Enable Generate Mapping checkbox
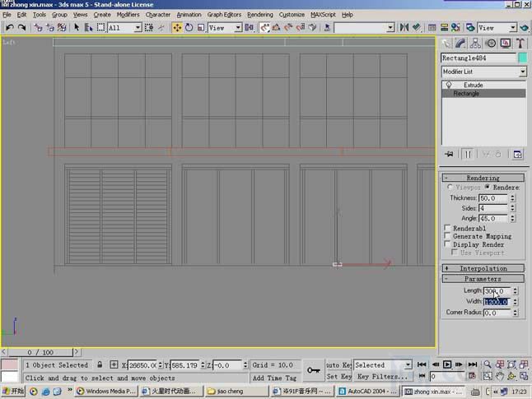532x399 pixels. [447, 236]
